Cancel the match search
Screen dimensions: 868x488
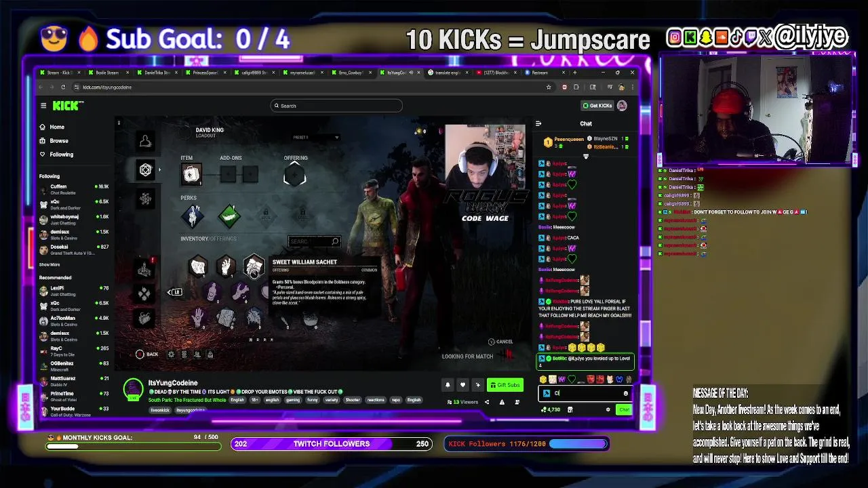pyautogui.click(x=500, y=342)
